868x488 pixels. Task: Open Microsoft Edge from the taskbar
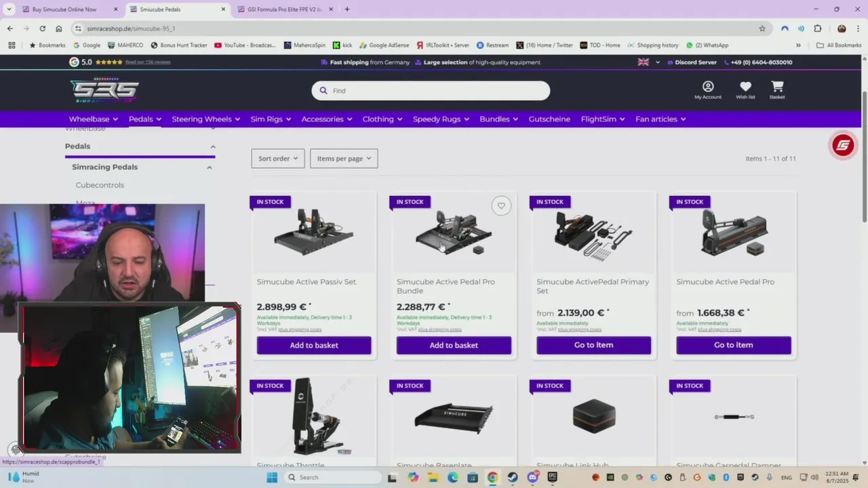453,477
